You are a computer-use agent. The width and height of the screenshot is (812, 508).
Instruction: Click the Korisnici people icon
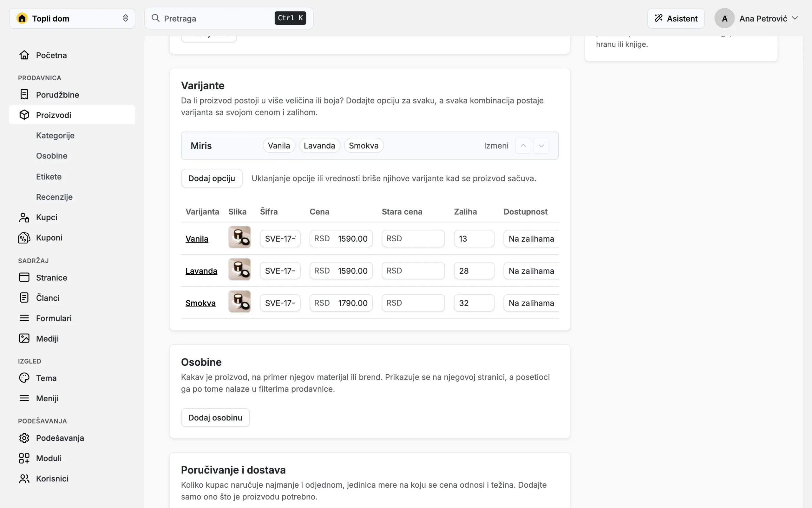[24, 478]
